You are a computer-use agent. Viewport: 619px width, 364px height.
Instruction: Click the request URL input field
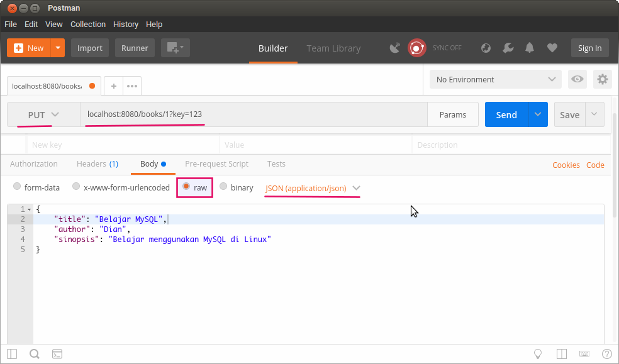coord(252,114)
